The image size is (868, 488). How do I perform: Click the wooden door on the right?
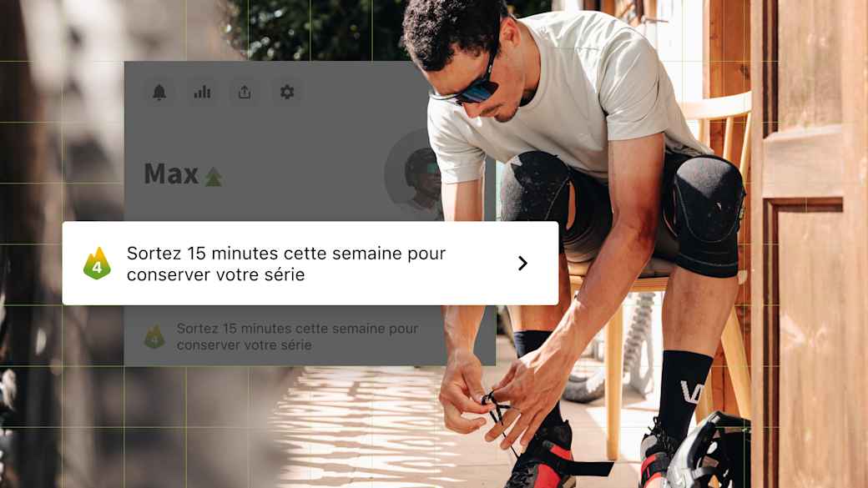point(810,244)
